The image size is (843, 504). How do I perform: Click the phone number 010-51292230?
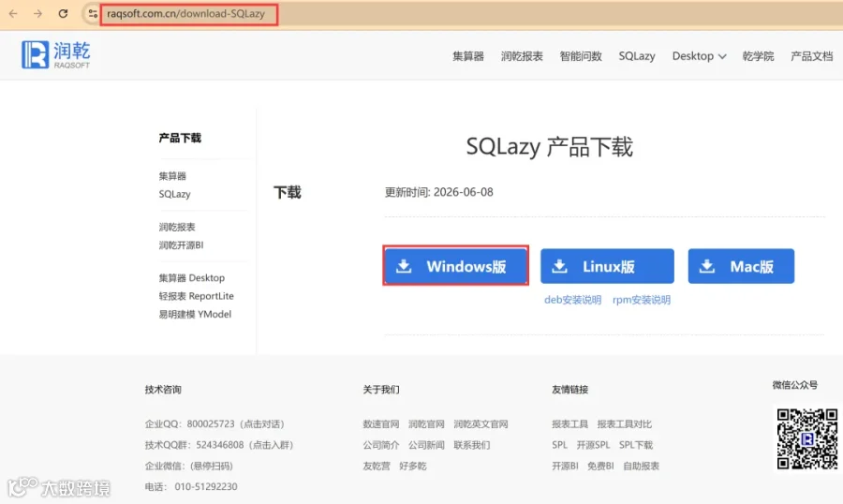click(x=206, y=487)
